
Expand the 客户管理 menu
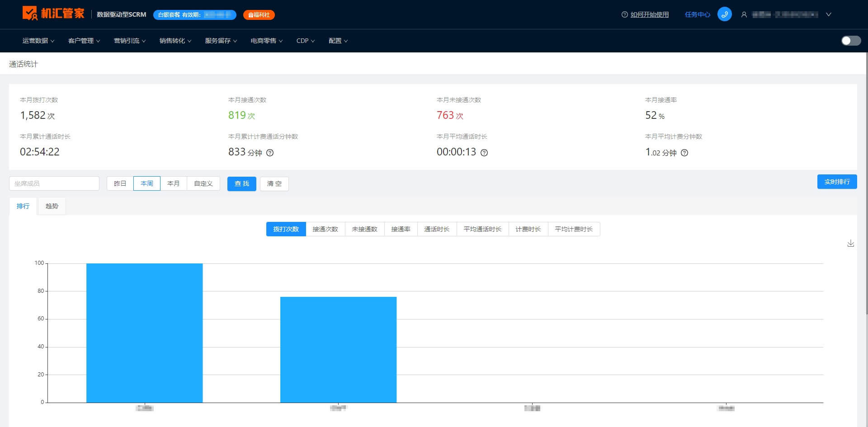pos(84,41)
